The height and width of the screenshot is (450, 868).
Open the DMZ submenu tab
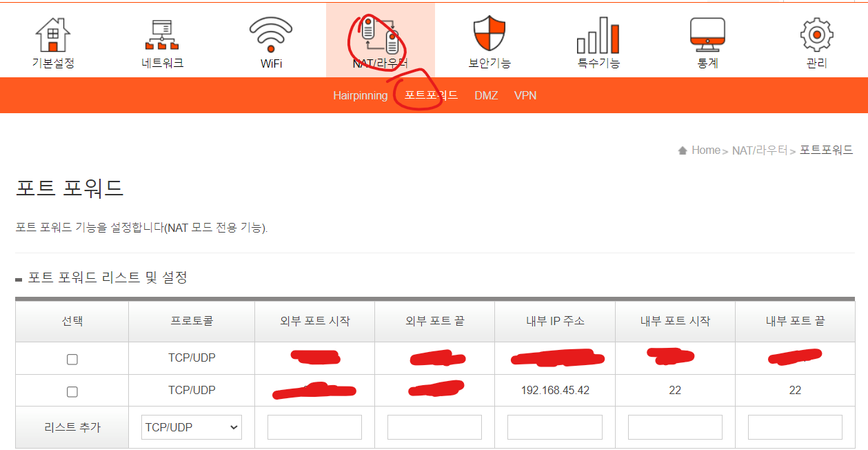click(486, 96)
